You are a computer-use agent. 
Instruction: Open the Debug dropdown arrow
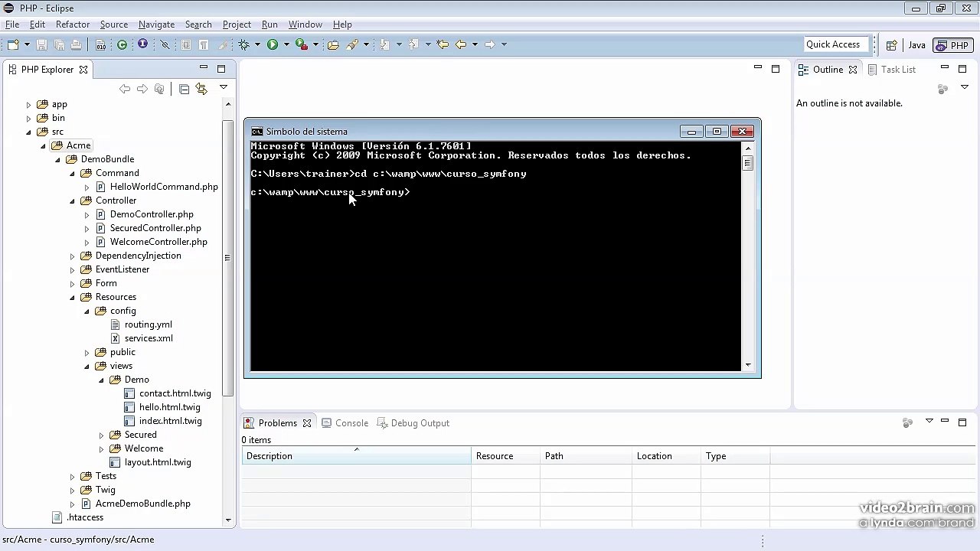(x=257, y=45)
